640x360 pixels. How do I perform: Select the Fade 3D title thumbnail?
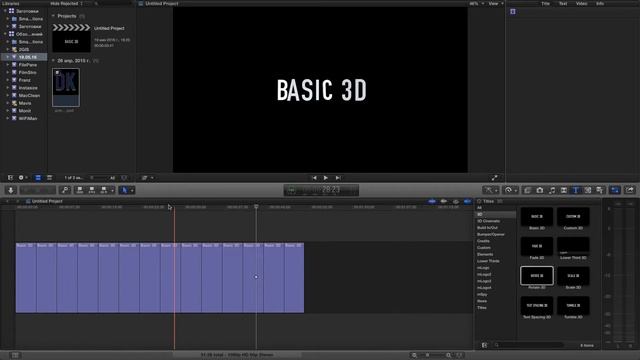click(537, 246)
